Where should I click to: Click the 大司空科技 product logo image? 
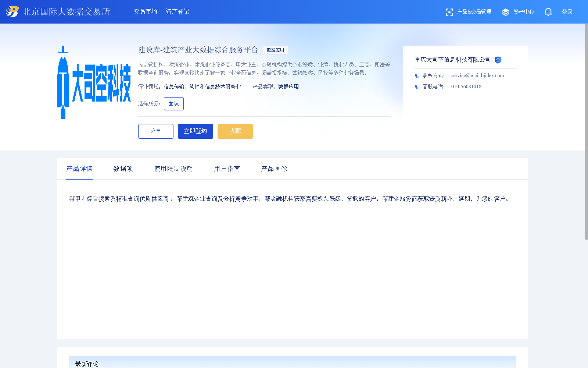point(94,82)
